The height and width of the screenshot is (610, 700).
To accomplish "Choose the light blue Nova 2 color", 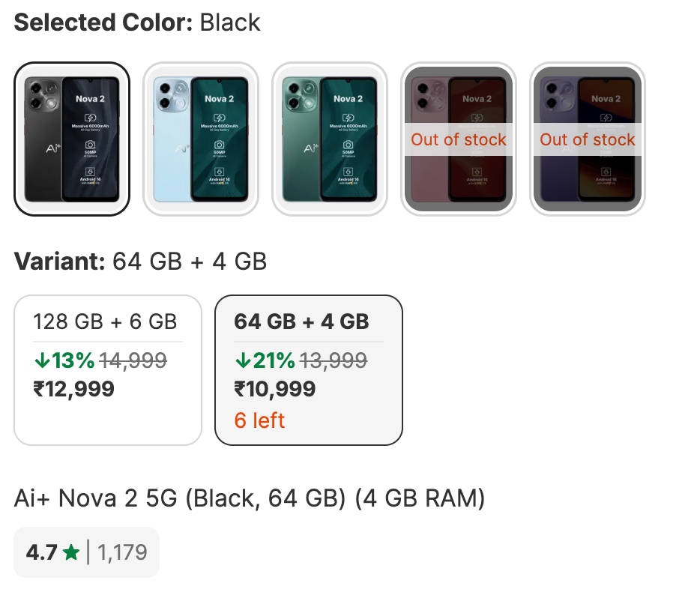I will tap(201, 139).
